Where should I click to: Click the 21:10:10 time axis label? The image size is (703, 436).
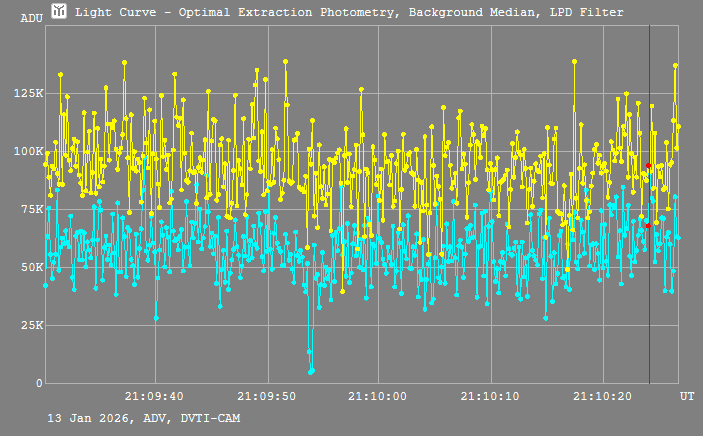click(x=491, y=397)
